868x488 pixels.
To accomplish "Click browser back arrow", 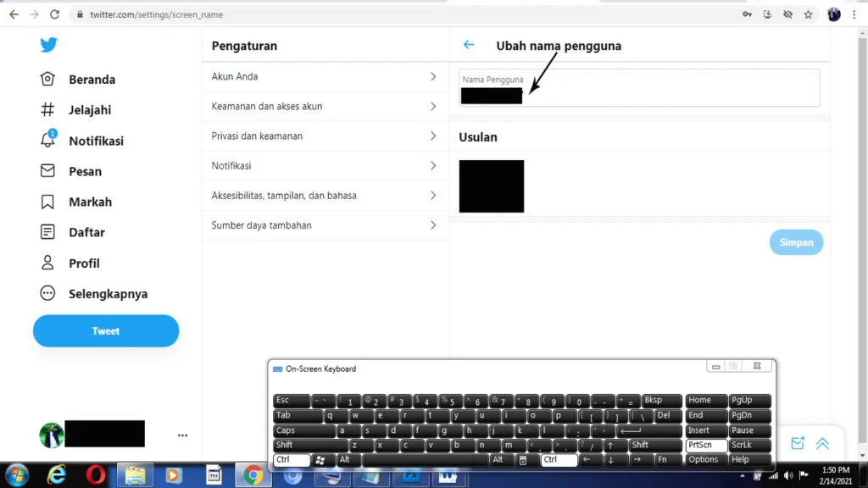I will click(14, 14).
